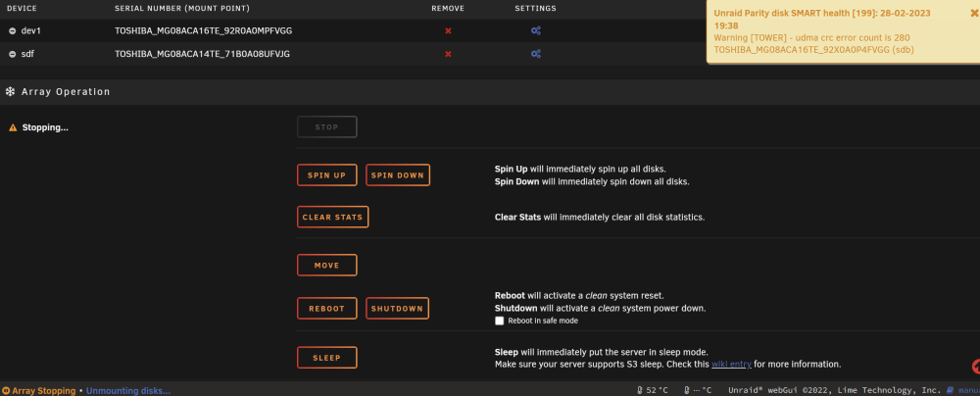Click the SPIN DOWN button
980x396 pixels.
pyautogui.click(x=398, y=175)
